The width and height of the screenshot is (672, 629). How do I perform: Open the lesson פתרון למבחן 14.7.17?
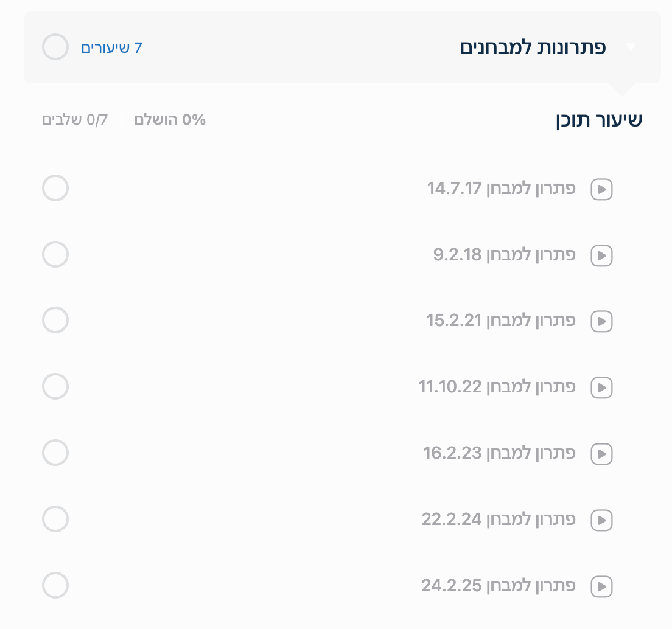(x=501, y=189)
